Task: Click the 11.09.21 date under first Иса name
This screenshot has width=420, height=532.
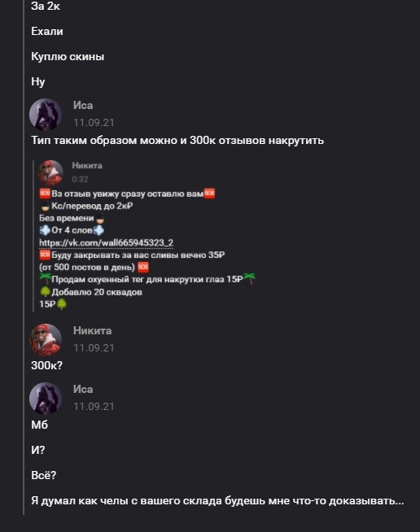Action: click(x=94, y=123)
